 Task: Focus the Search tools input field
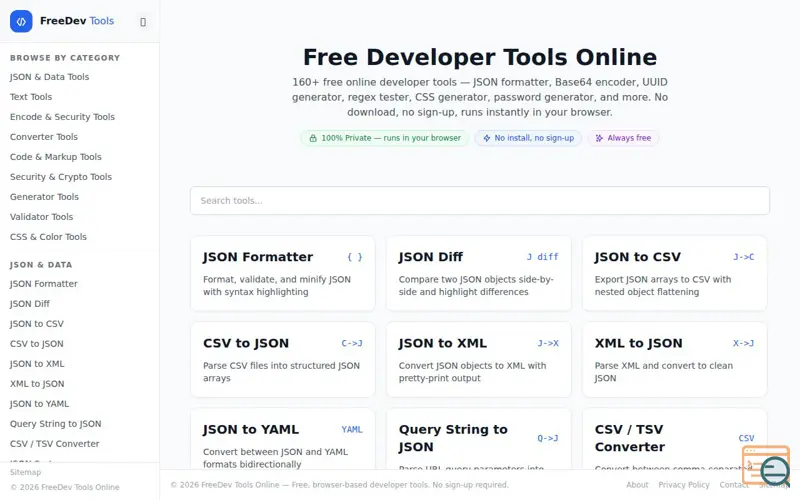click(x=480, y=201)
